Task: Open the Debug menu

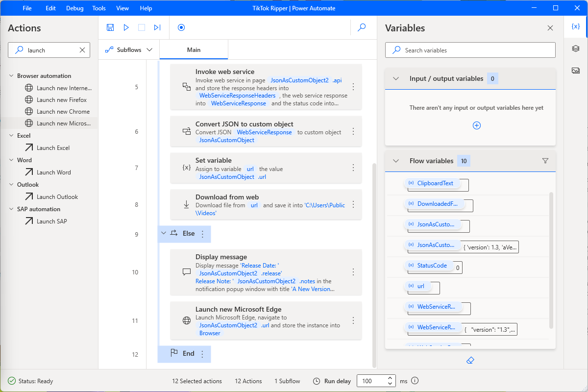Action: tap(74, 8)
